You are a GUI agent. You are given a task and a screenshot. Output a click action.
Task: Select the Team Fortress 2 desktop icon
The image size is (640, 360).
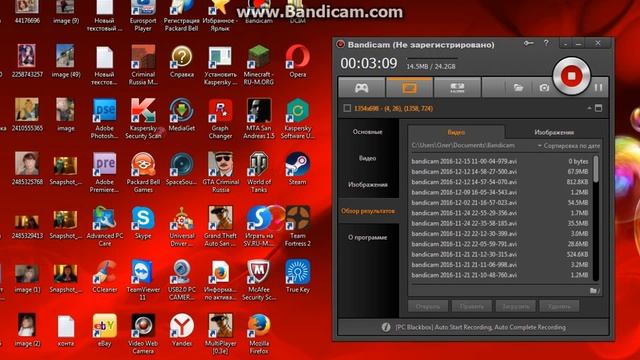[x=298, y=226]
